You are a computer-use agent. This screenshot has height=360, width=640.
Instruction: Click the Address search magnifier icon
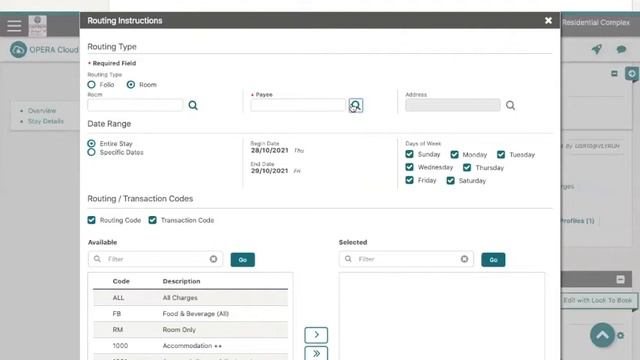point(510,105)
